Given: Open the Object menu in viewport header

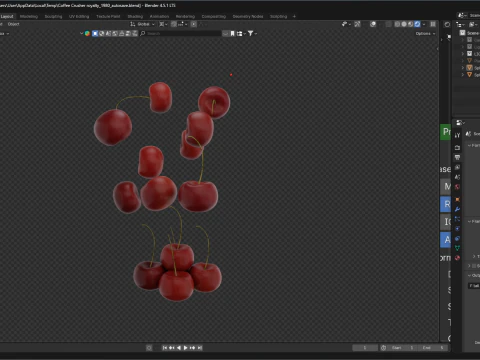Looking at the screenshot, I should tap(13, 24).
